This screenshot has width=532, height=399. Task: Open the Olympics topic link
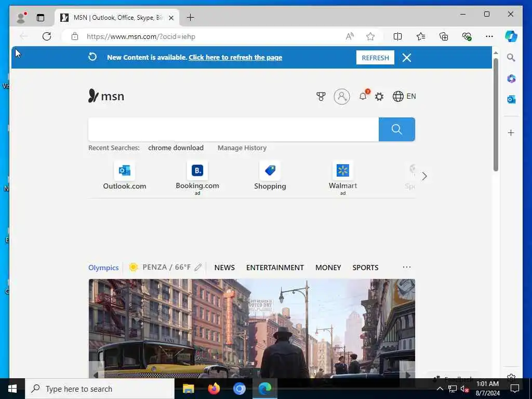pos(103,268)
